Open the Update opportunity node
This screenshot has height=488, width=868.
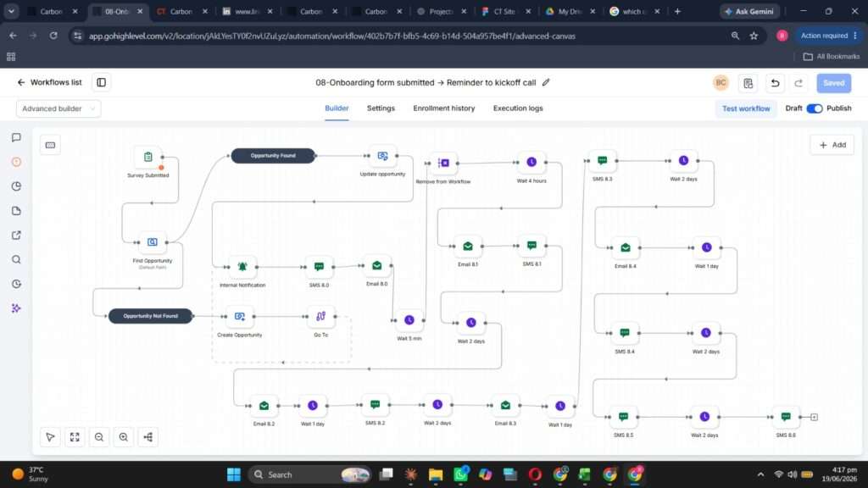[x=382, y=156]
